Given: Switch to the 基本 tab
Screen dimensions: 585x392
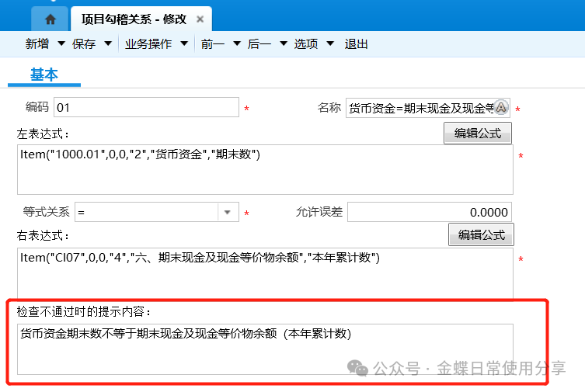Looking at the screenshot, I should pos(44,75).
